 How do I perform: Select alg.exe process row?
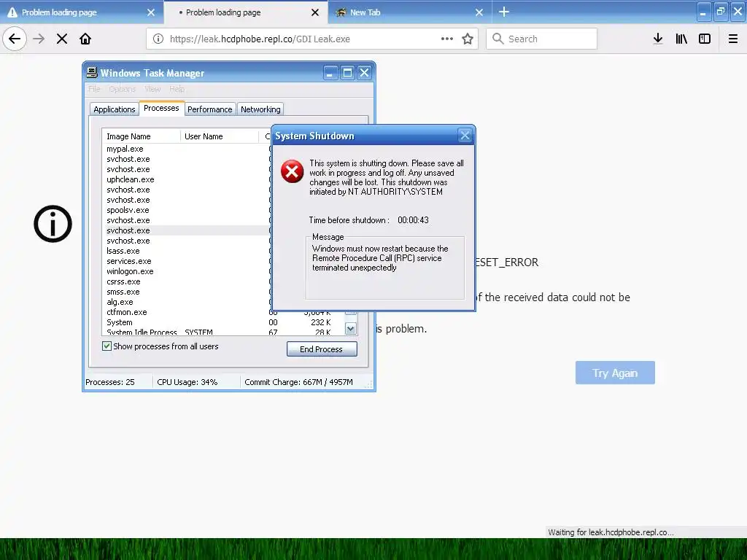coord(187,302)
